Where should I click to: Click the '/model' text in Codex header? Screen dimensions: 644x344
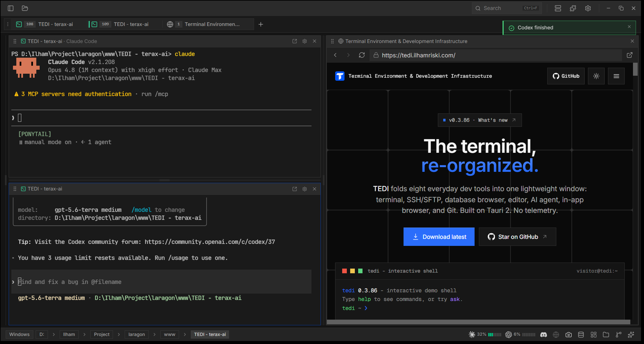[142, 210]
